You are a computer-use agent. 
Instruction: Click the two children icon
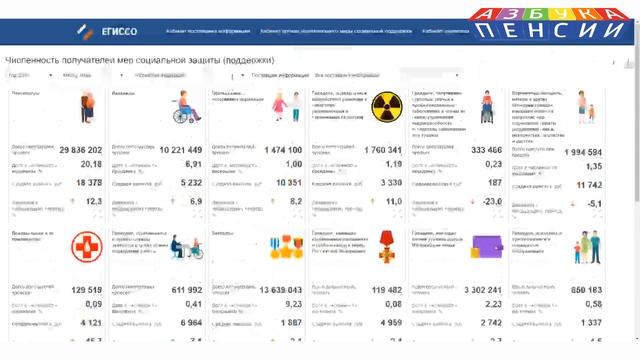click(x=287, y=106)
